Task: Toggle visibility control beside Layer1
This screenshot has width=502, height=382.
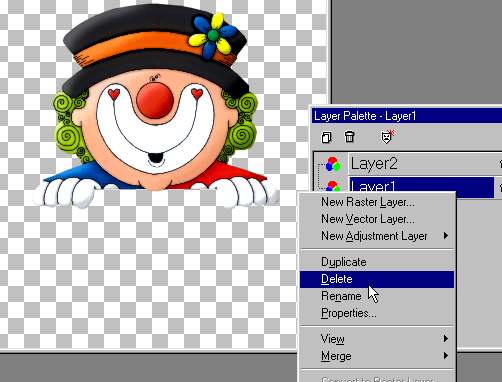Action: pyautogui.click(x=500, y=187)
